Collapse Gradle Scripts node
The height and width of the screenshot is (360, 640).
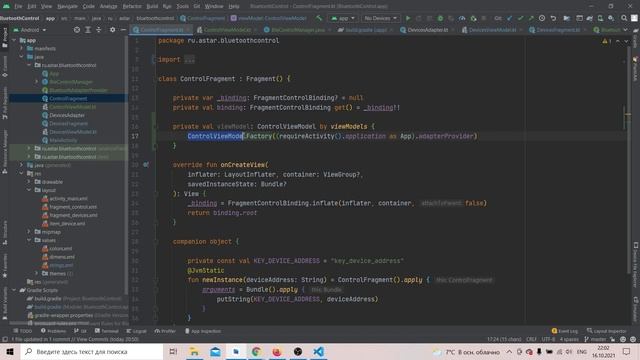(15, 290)
